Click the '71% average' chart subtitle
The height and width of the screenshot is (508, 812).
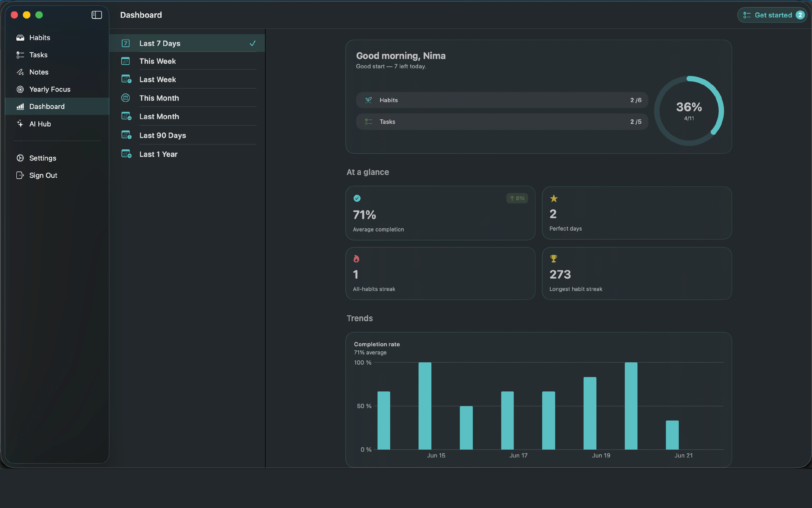coord(370,352)
